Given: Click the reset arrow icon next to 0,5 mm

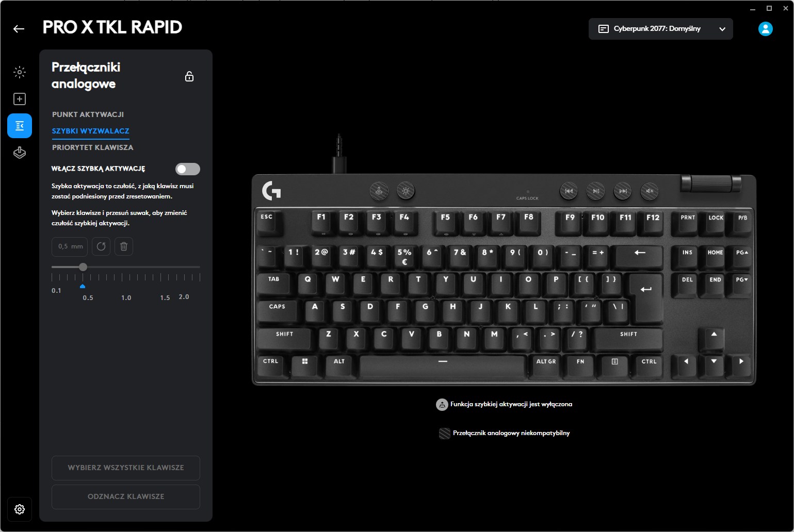Looking at the screenshot, I should coord(101,246).
